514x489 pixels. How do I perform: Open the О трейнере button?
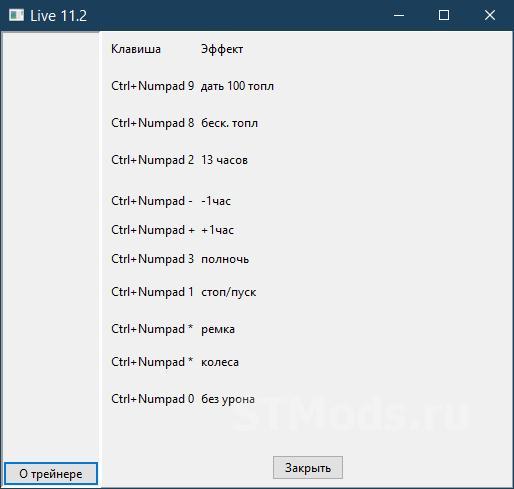click(x=51, y=473)
